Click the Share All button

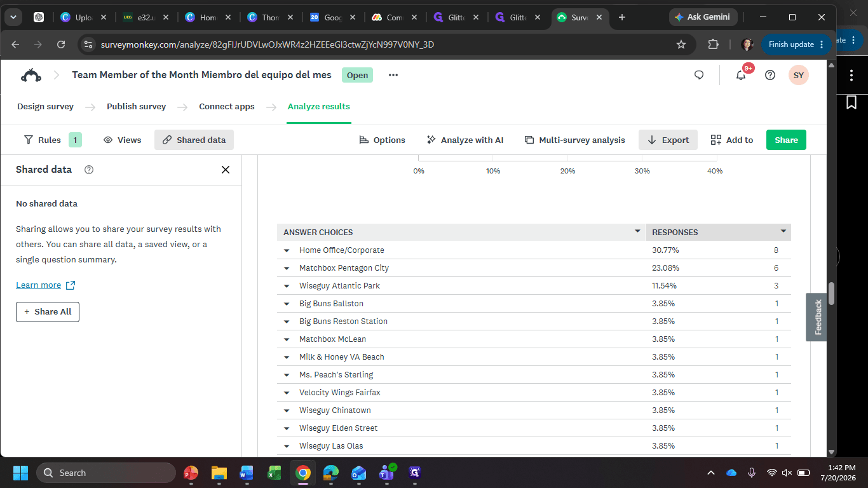pyautogui.click(x=48, y=312)
